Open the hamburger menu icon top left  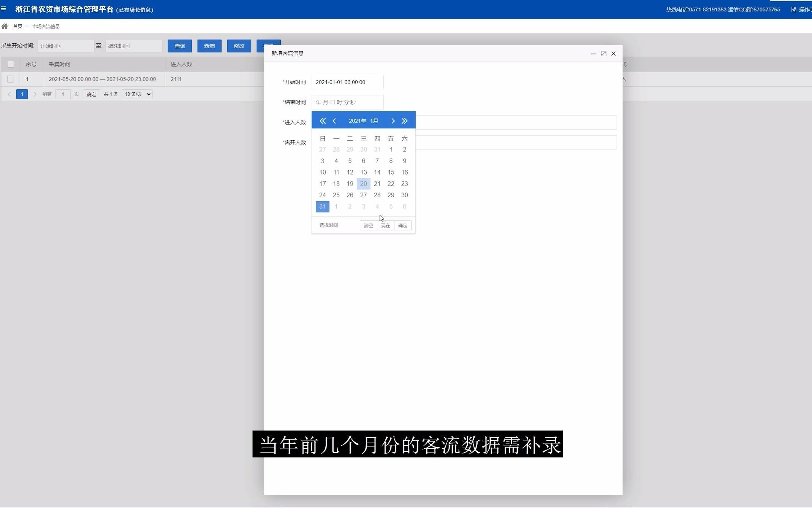5,8
